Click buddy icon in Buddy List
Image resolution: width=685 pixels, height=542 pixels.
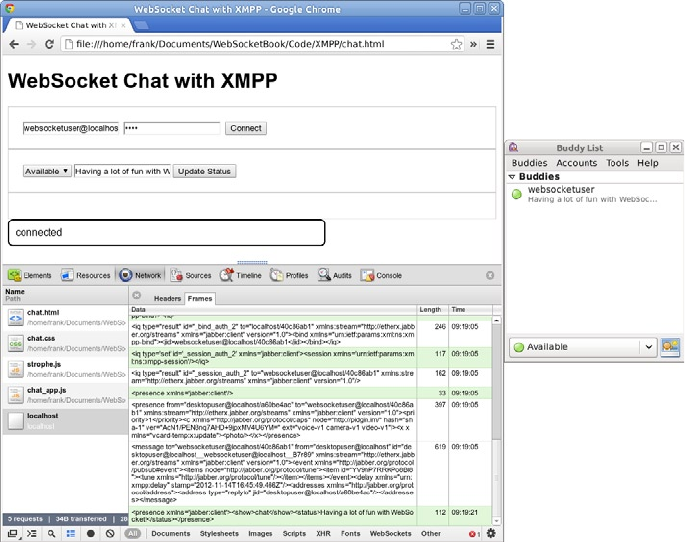click(670, 347)
